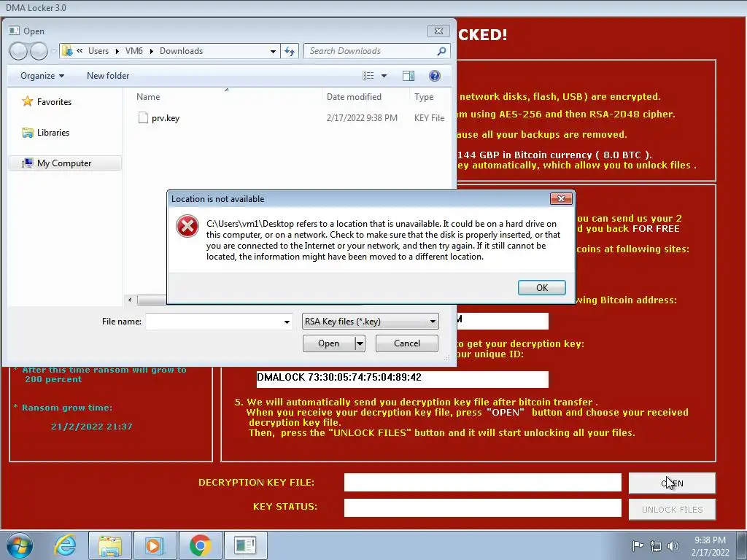Open the Windows Start menu

click(x=19, y=545)
